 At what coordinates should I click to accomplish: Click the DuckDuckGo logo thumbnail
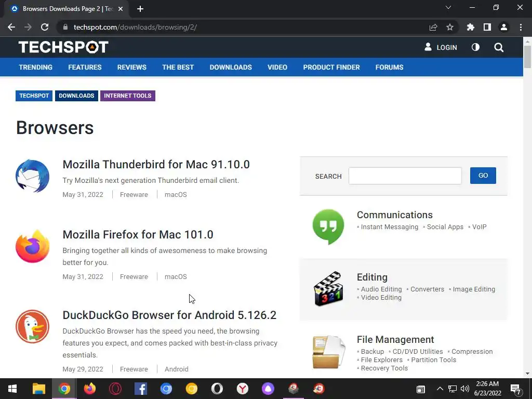click(33, 326)
